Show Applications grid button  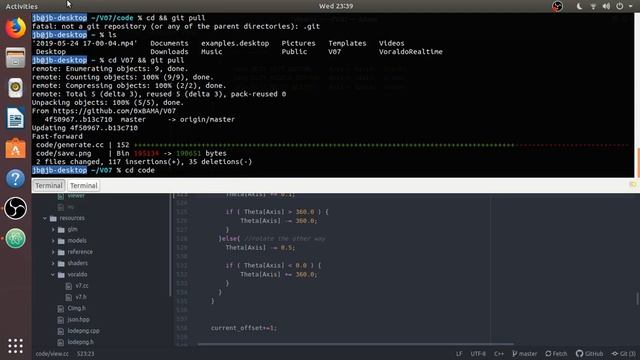pos(16,346)
